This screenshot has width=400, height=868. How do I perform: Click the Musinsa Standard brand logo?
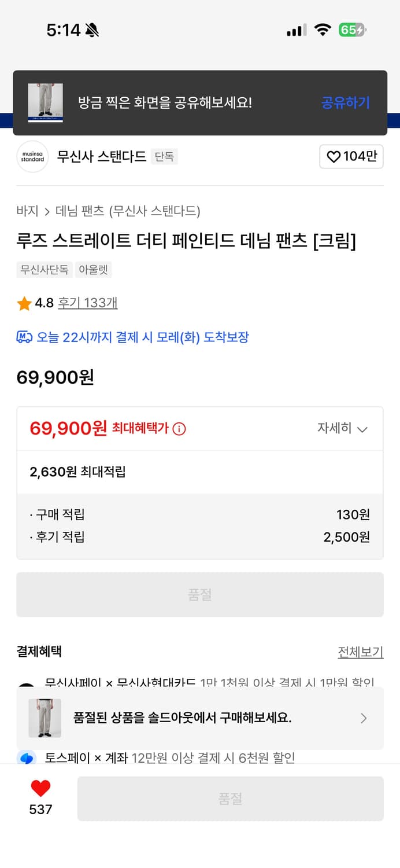click(33, 156)
